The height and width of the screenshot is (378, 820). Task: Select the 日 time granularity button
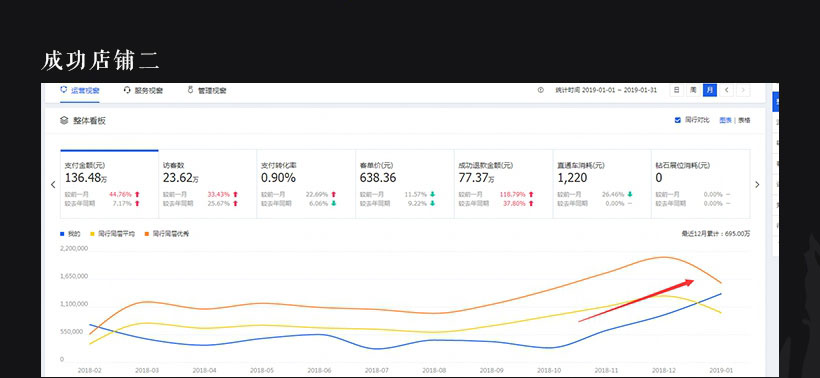(x=677, y=90)
